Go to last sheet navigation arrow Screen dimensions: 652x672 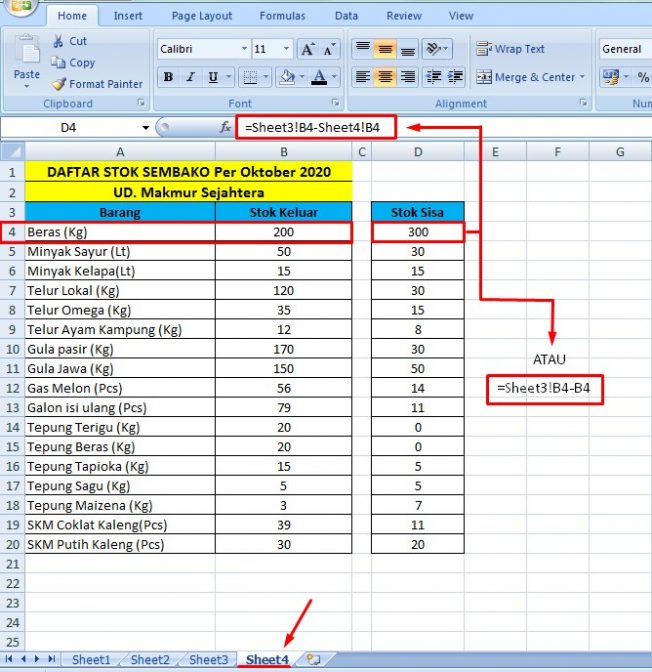click(51, 659)
